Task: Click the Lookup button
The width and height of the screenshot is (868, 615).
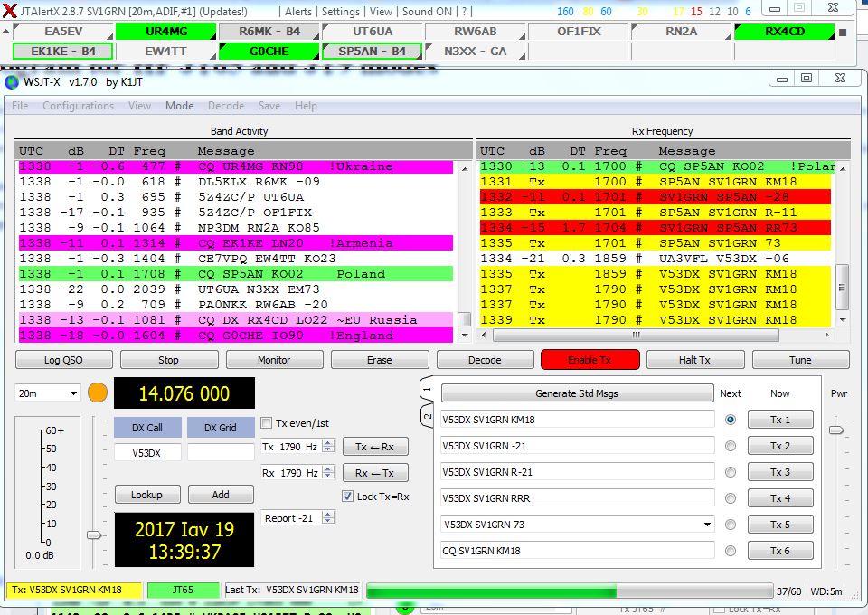Action: tap(147, 495)
